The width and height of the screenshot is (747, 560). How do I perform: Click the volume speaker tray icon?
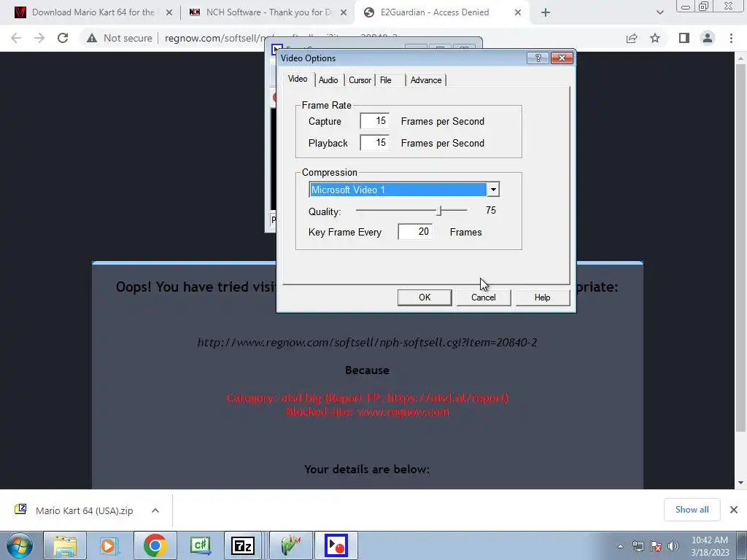click(x=673, y=547)
